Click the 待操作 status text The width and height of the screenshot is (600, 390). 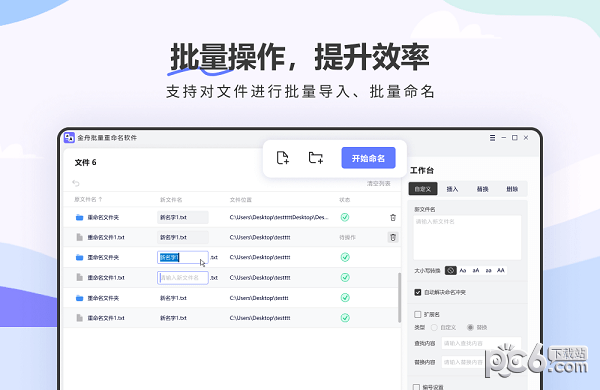pyautogui.click(x=347, y=238)
